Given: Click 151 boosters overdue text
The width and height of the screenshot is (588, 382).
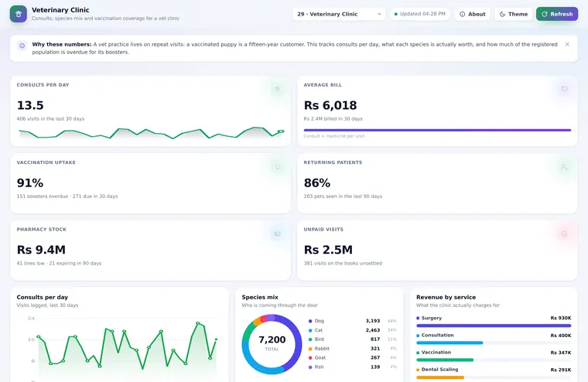Looking at the screenshot, I should (43, 196).
